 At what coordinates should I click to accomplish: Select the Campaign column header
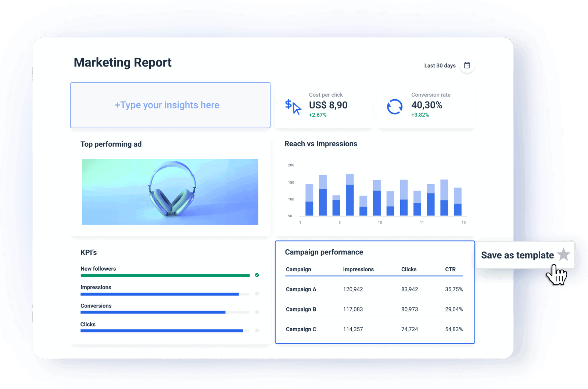(298, 269)
